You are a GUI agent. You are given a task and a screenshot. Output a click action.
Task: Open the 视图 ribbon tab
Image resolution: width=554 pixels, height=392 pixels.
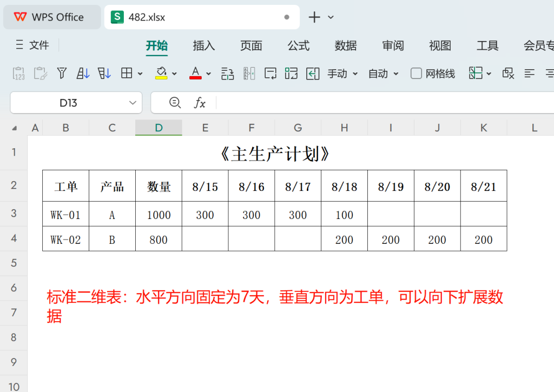click(x=440, y=45)
